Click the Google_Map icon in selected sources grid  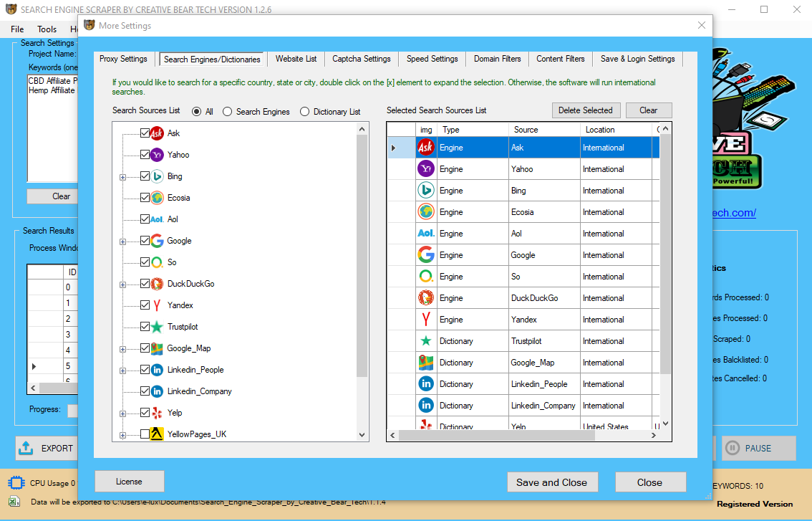[x=426, y=363]
